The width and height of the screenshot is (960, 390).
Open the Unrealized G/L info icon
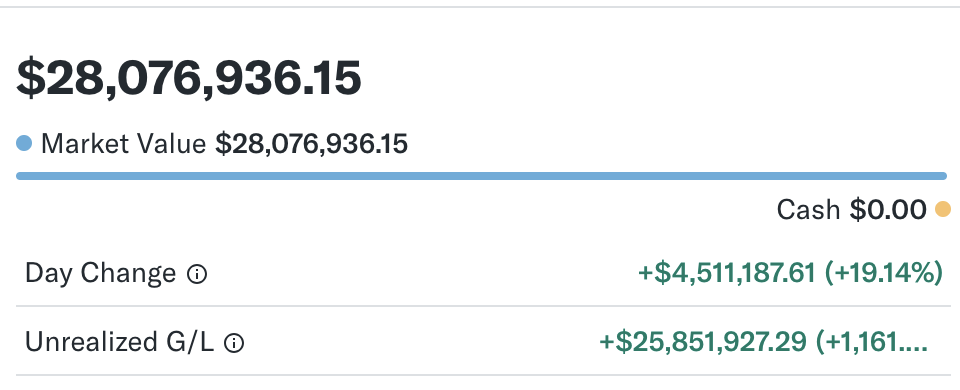(234, 343)
